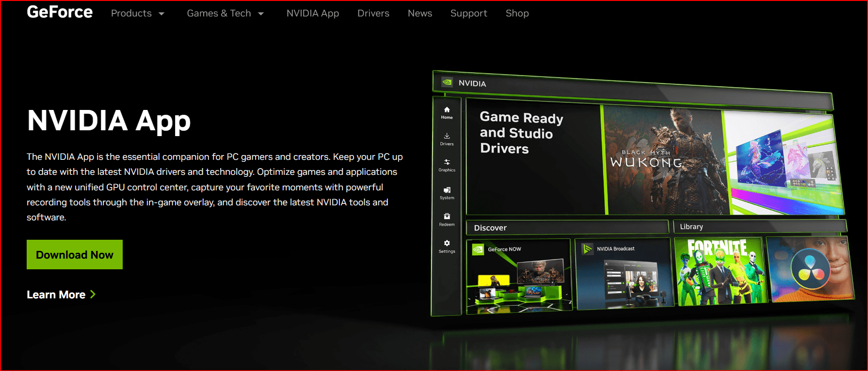Click the Black Myth Wukong artwork
Viewport: 868px width, 371px height.
pos(665,160)
